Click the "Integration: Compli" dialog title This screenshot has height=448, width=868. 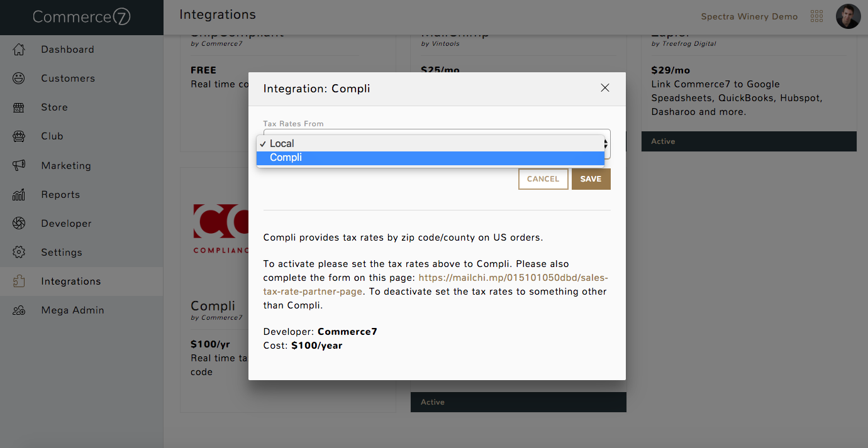(x=317, y=89)
